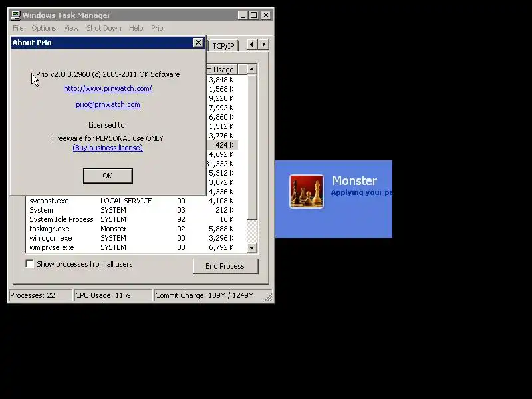Click the 9,228 K memory usage cell

221,98
